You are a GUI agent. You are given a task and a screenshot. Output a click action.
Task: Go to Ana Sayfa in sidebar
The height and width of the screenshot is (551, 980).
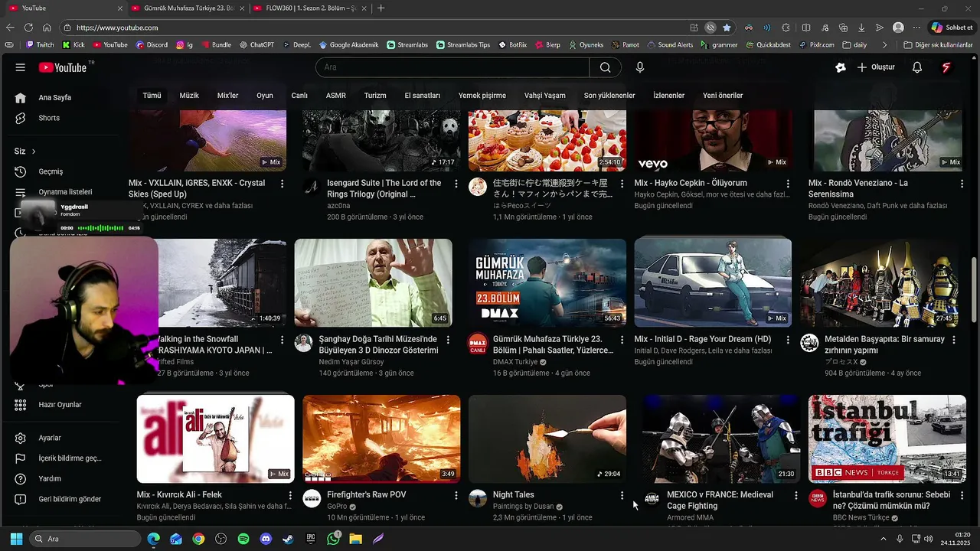click(x=54, y=98)
